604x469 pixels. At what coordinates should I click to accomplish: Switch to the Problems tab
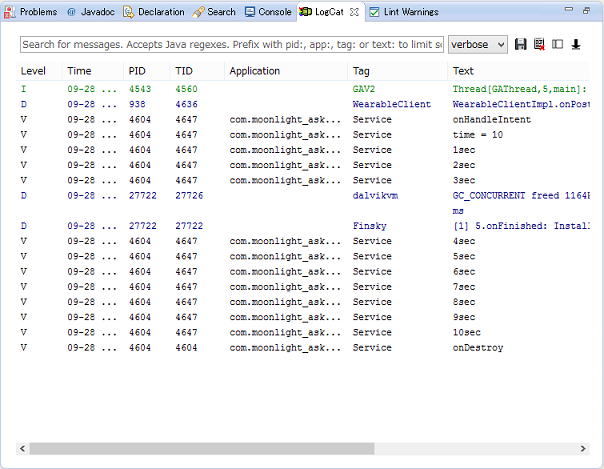pos(30,12)
